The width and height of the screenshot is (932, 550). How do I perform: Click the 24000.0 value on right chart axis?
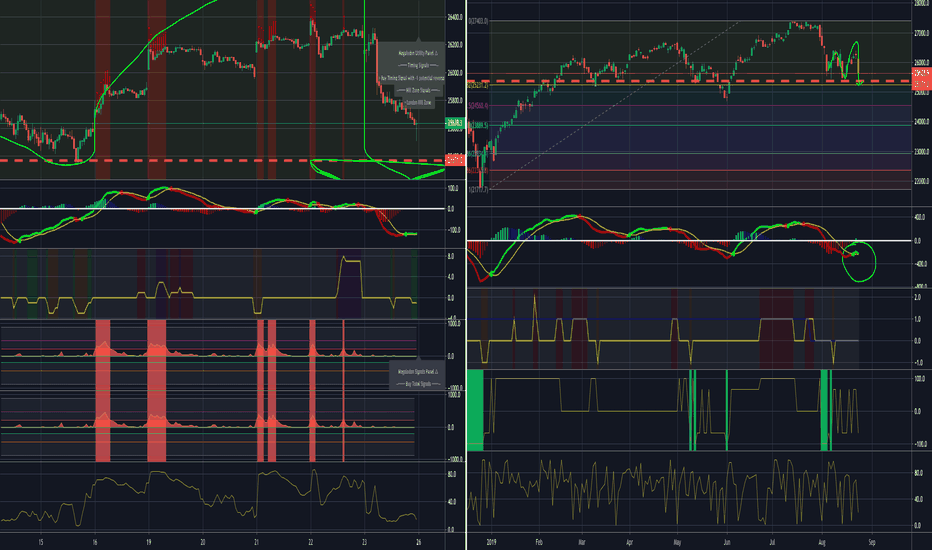tap(921, 122)
